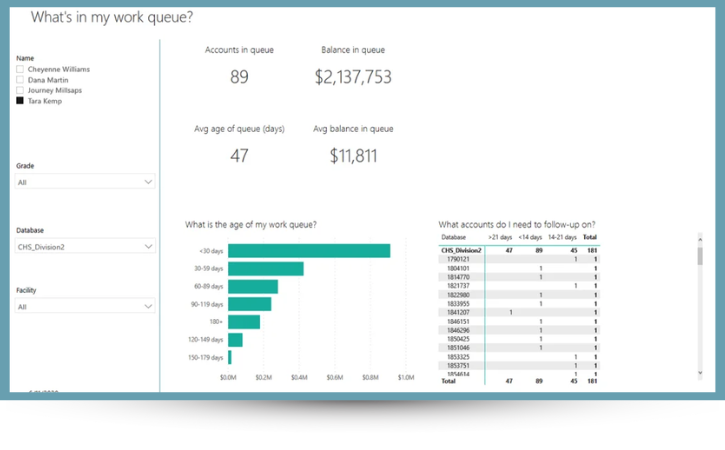Select Dana Martin in the Name filter
Screen dimensions: 725x450
[x=20, y=80]
